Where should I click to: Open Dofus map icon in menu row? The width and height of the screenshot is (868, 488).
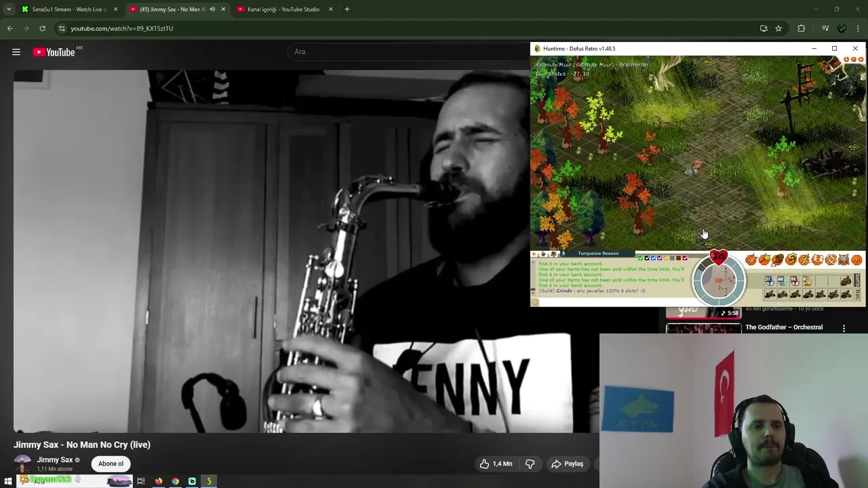pyautogui.click(x=804, y=260)
